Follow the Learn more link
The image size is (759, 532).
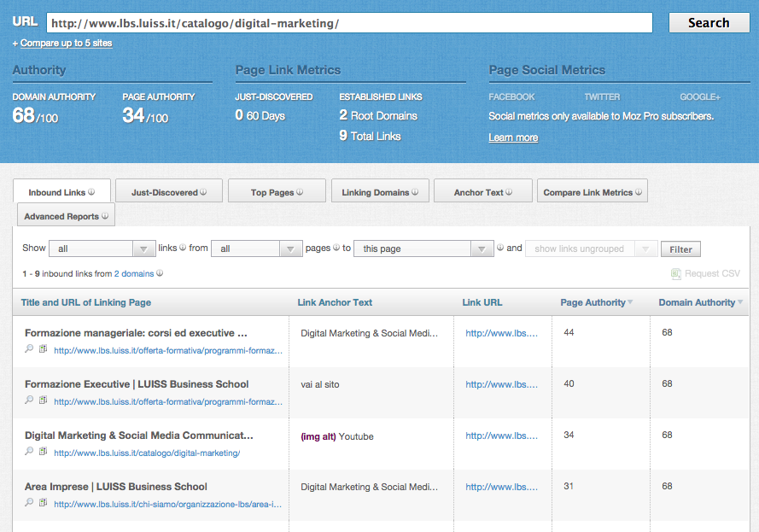513,137
